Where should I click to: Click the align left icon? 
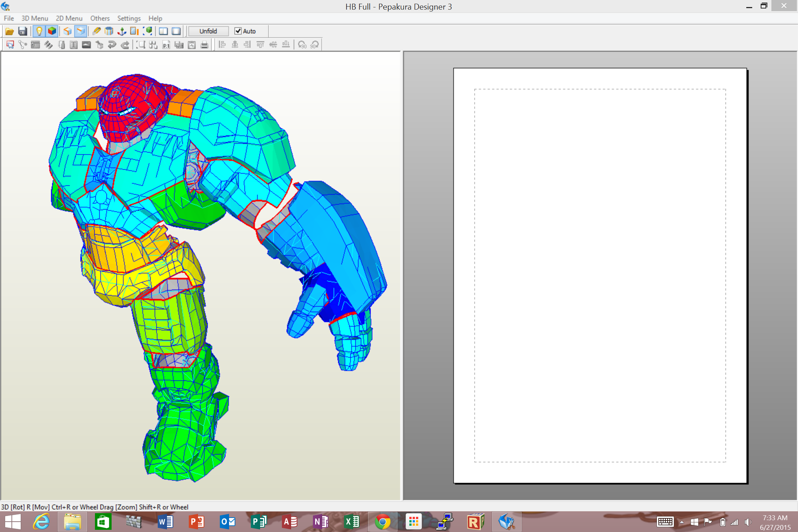pyautogui.click(x=222, y=45)
